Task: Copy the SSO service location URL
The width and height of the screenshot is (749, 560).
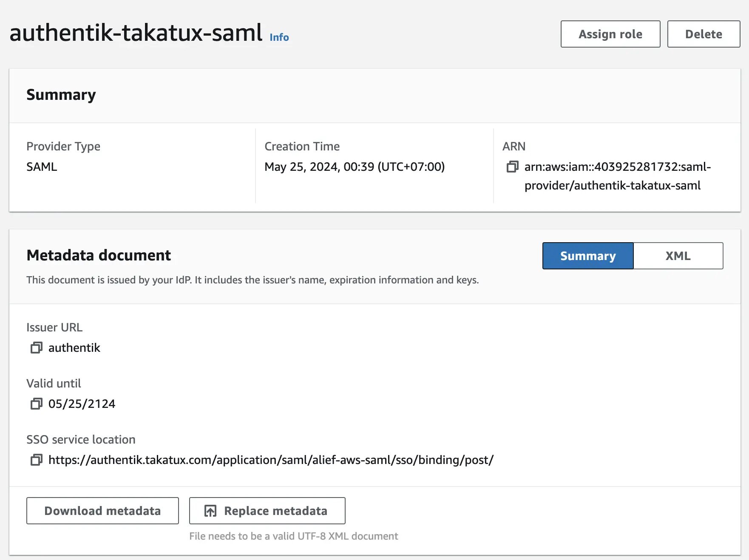Action: tap(37, 460)
